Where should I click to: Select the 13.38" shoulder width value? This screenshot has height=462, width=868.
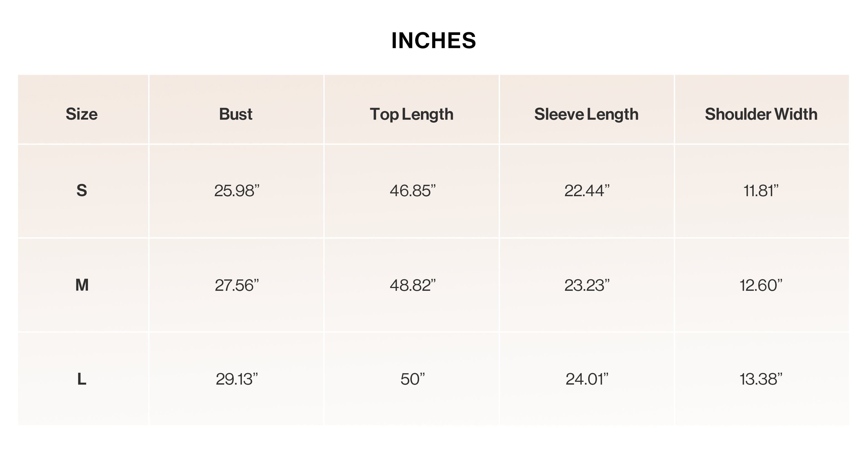[x=761, y=379]
